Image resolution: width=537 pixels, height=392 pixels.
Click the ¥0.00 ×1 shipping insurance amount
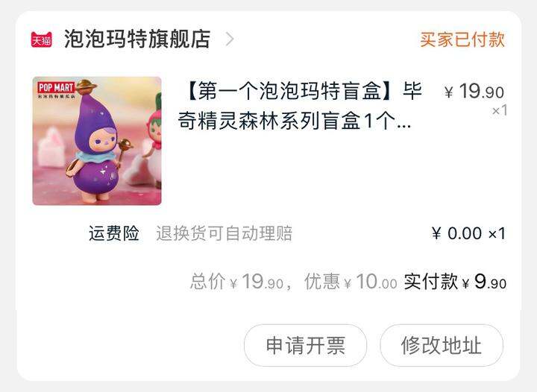468,233
